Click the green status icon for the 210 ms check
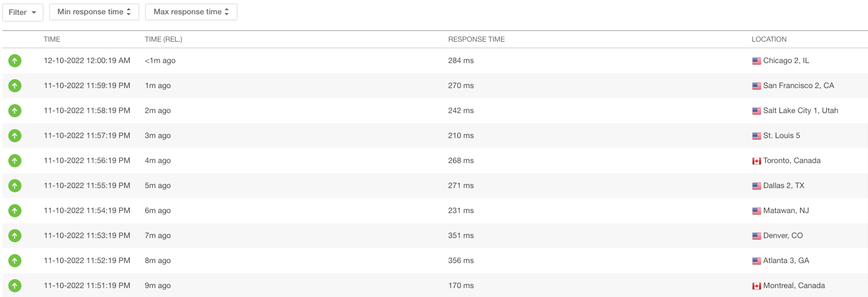 [x=15, y=136]
